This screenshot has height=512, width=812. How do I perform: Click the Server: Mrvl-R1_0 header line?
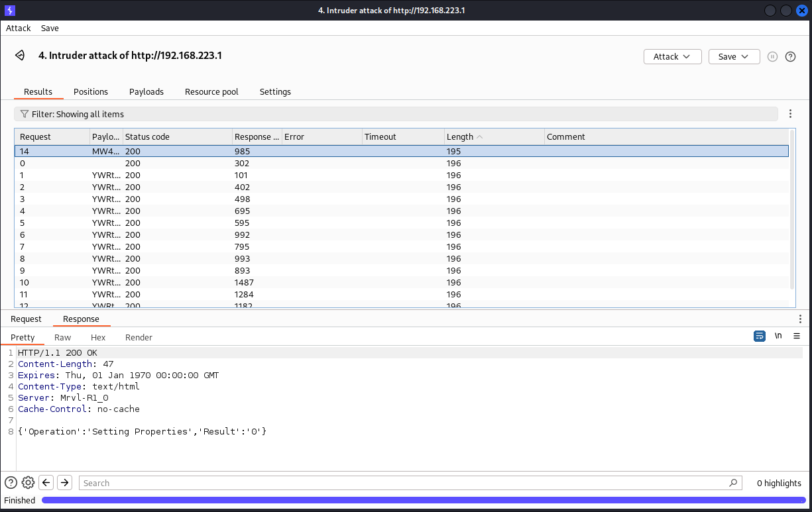click(x=63, y=397)
